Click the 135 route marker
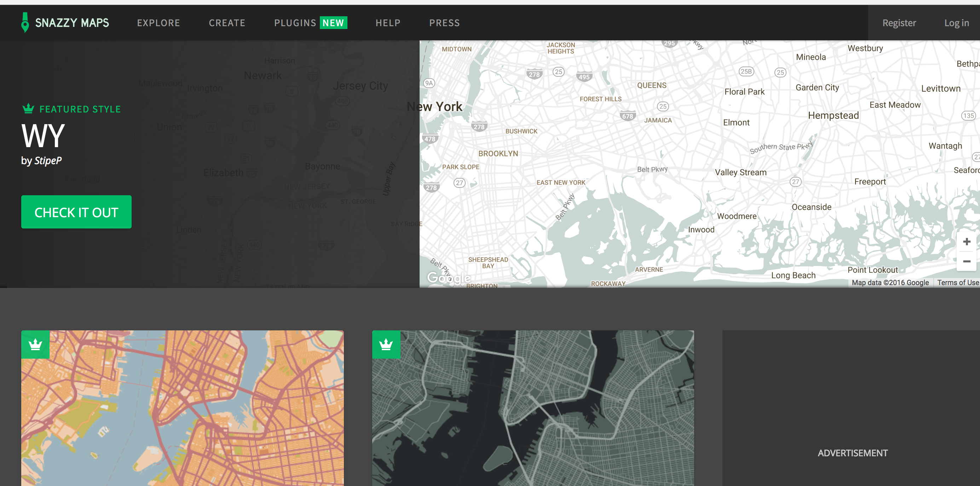This screenshot has height=486, width=980. pos(968,116)
